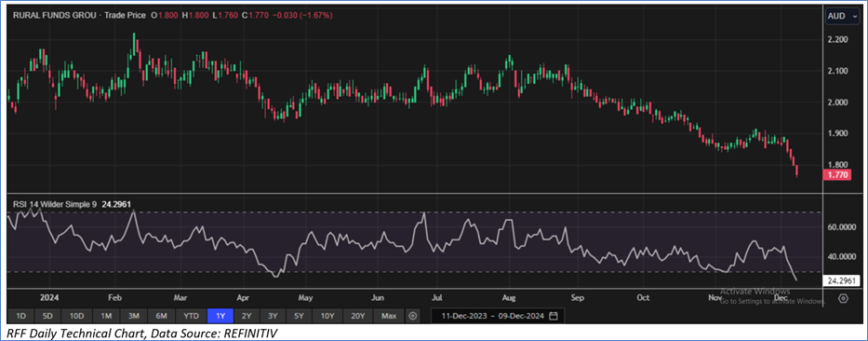Click the 11-Dec-2023 – 09-Dec-2024 date field
Screen dimensions: 868x341
[499, 316]
